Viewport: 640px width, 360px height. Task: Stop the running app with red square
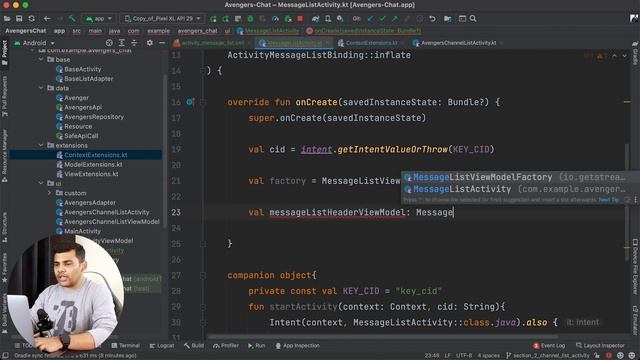pos(300,19)
